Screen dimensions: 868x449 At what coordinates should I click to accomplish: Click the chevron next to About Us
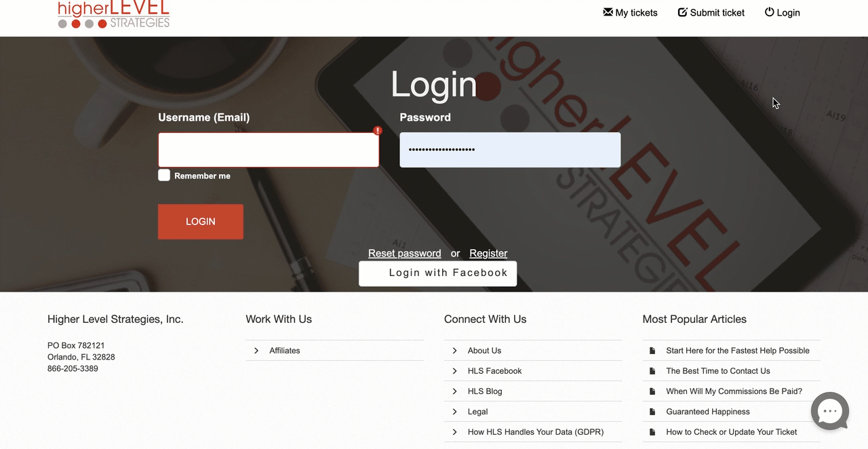click(454, 351)
